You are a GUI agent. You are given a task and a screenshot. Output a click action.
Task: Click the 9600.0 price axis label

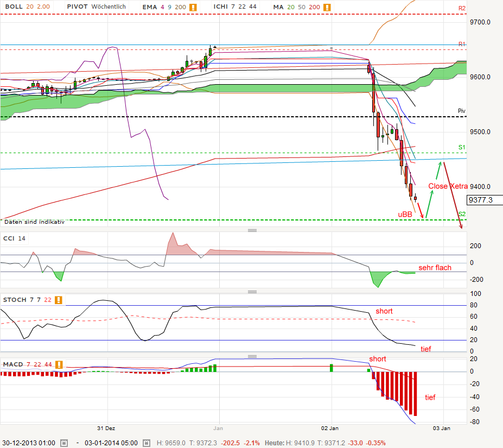coord(480,77)
